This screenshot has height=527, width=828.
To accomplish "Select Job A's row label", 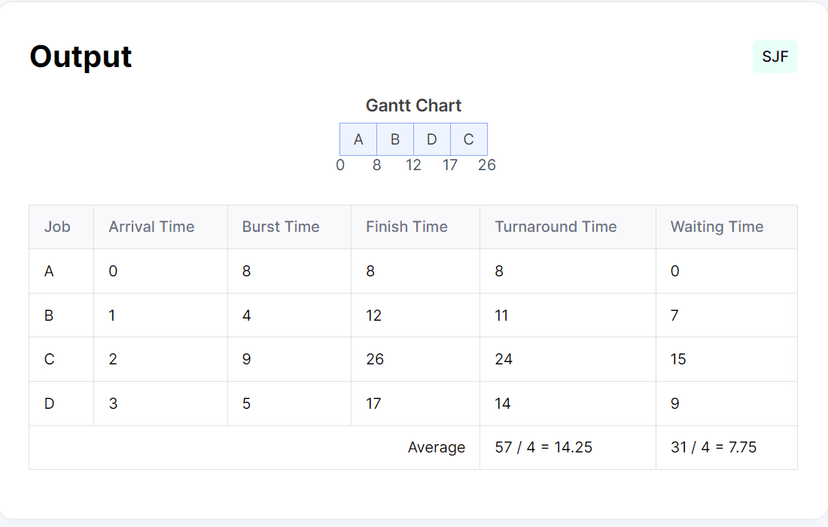I will (x=49, y=271).
